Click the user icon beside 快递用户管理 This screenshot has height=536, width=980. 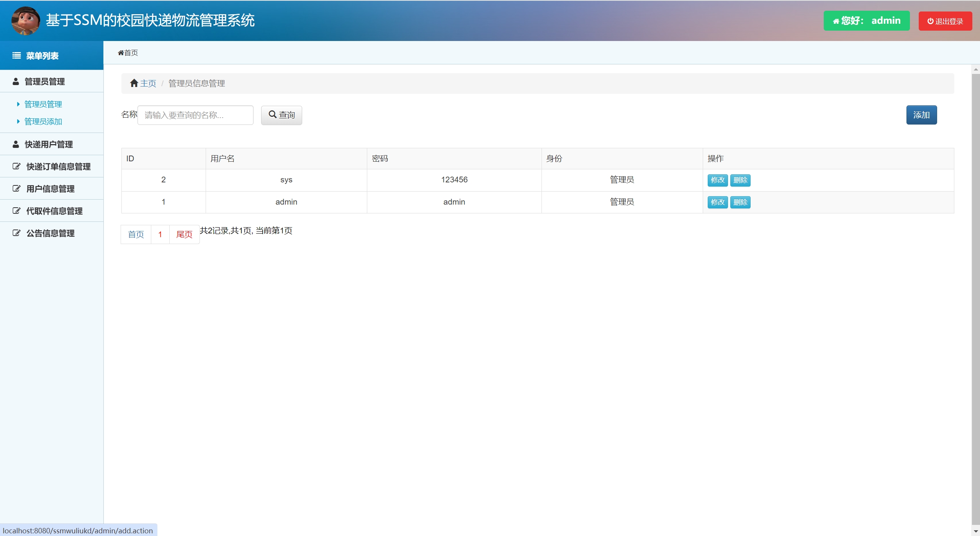click(x=16, y=144)
